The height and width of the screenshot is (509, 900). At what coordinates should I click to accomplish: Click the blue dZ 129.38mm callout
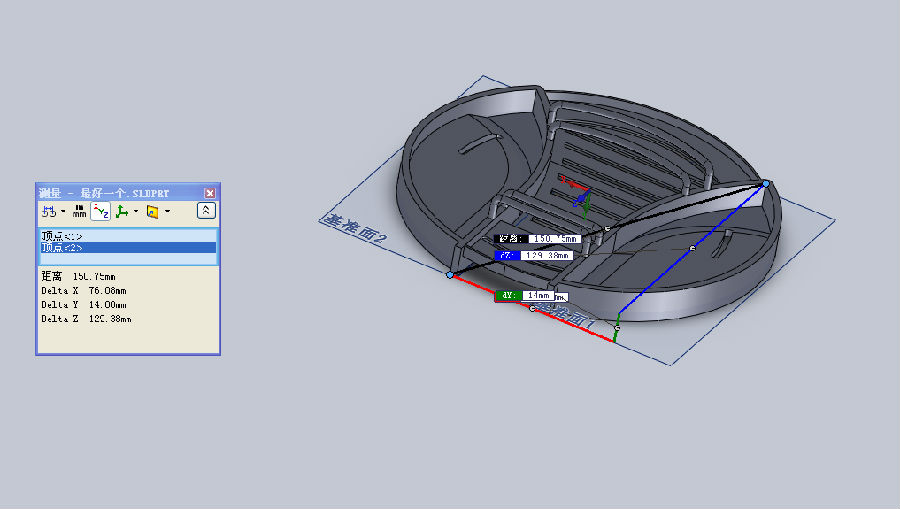(535, 255)
